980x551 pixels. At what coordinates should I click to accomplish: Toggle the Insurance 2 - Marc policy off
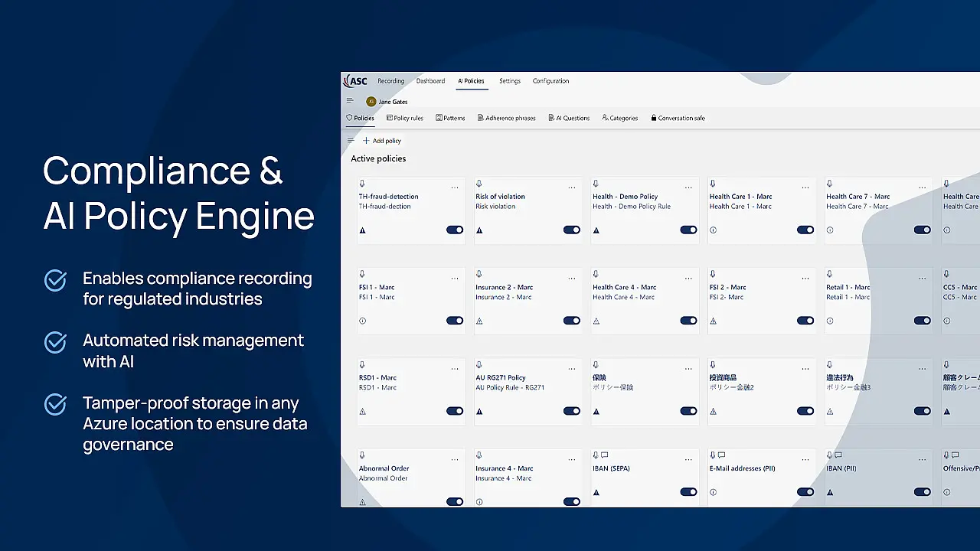click(572, 321)
